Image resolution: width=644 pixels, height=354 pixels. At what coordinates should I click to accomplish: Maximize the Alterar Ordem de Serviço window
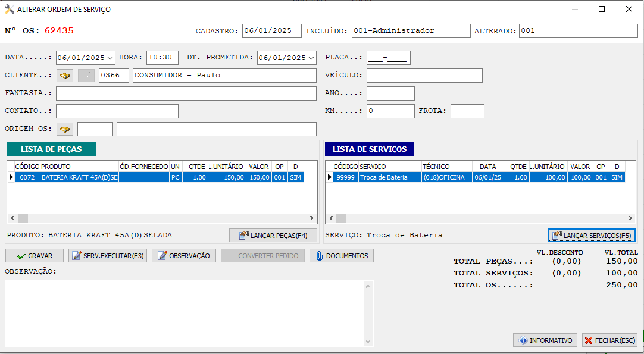602,9
